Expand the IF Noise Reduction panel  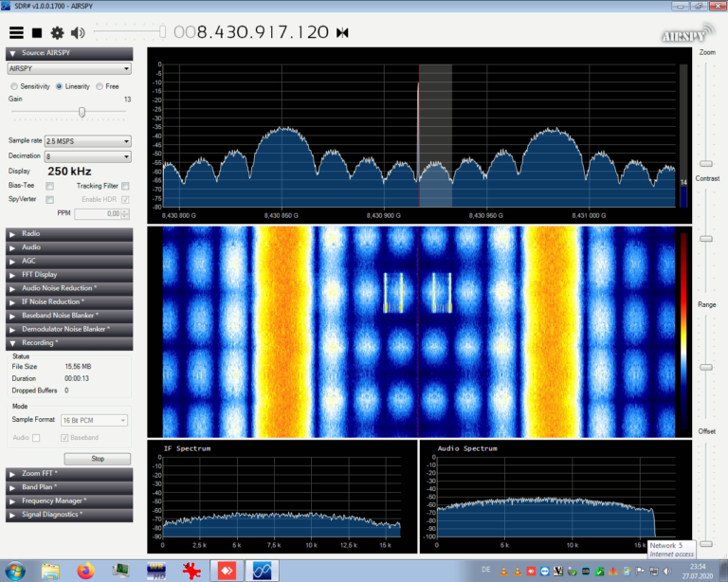[x=69, y=302]
